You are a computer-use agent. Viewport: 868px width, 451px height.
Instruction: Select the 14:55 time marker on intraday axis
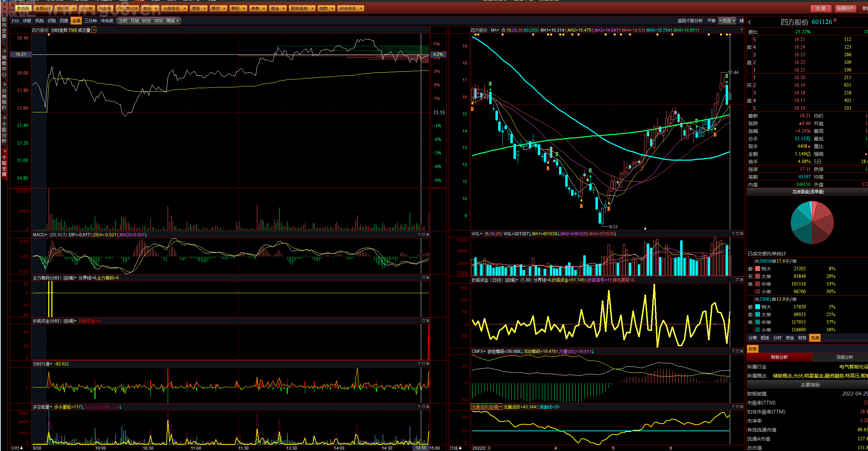point(421,448)
